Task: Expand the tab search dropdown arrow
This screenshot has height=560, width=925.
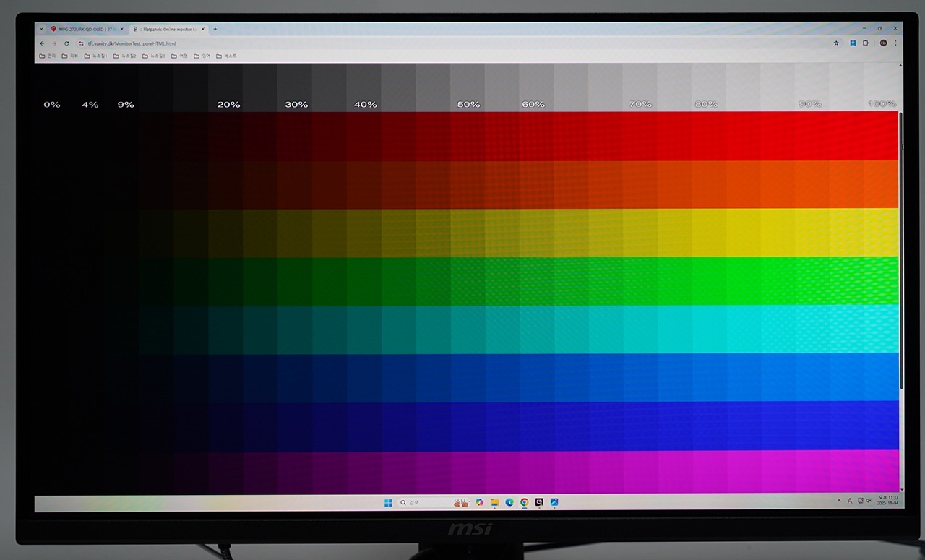Action: [41, 29]
